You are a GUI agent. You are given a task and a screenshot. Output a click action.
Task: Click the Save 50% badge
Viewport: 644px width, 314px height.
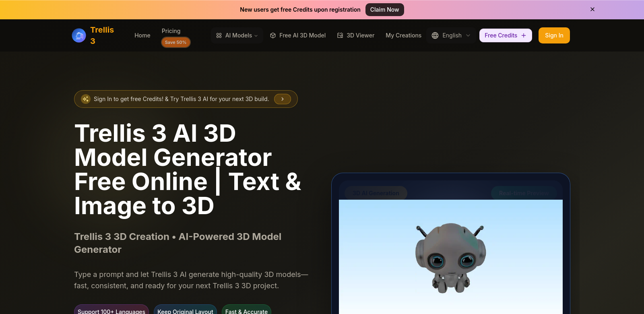click(176, 42)
